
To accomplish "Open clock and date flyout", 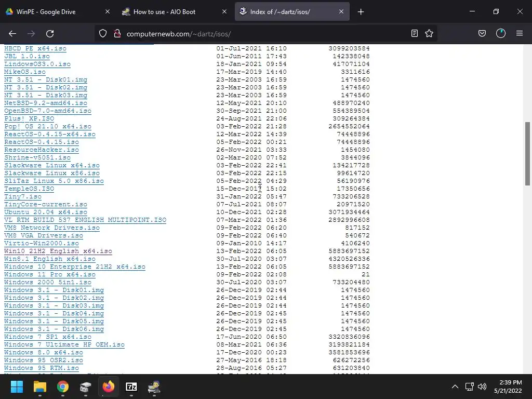I will [x=508, y=387].
